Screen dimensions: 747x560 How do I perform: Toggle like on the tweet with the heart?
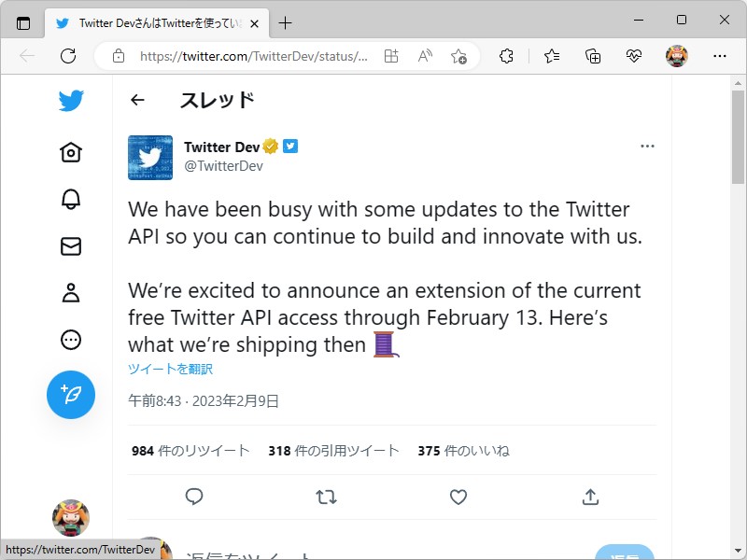tap(458, 497)
